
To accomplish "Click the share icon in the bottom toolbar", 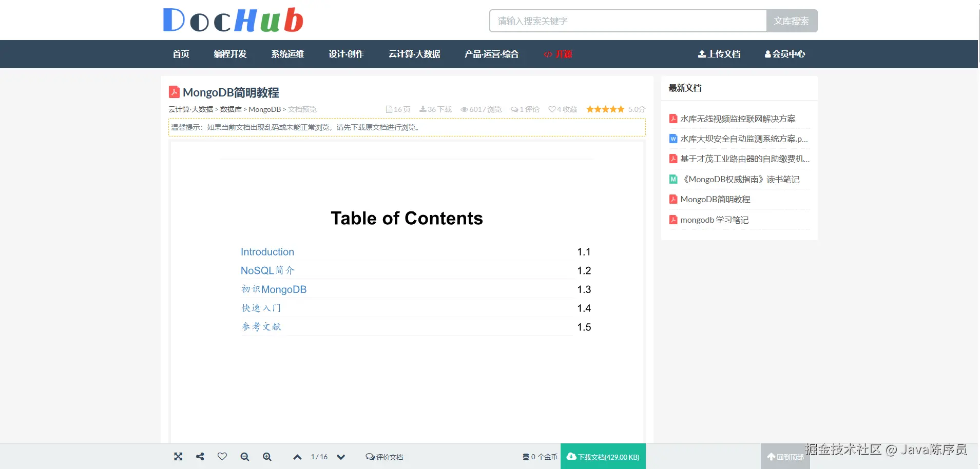I will [200, 457].
